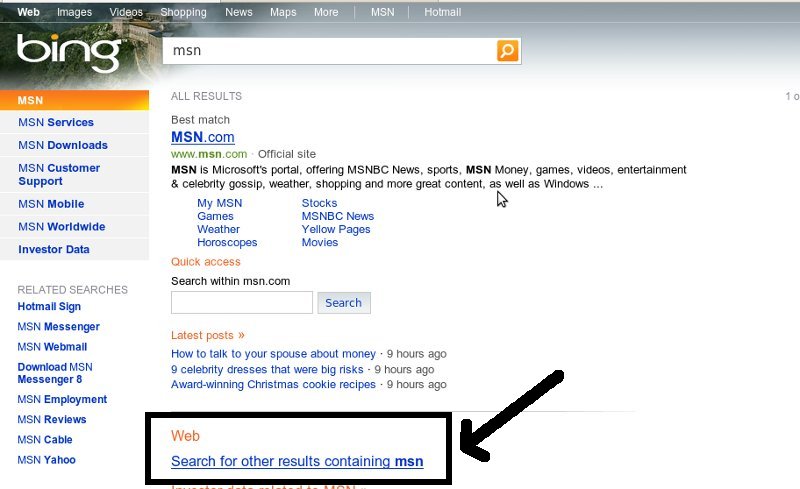Click the orange Web section heading
The image size is (800, 489).
pyautogui.click(x=185, y=436)
